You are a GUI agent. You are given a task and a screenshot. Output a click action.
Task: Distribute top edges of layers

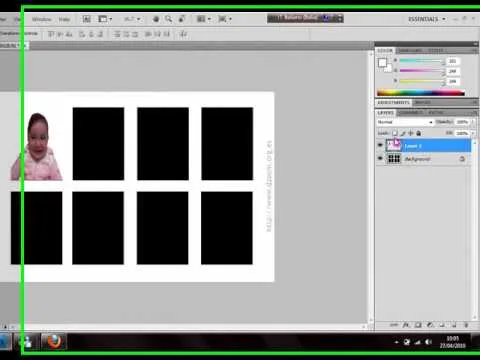[117, 34]
